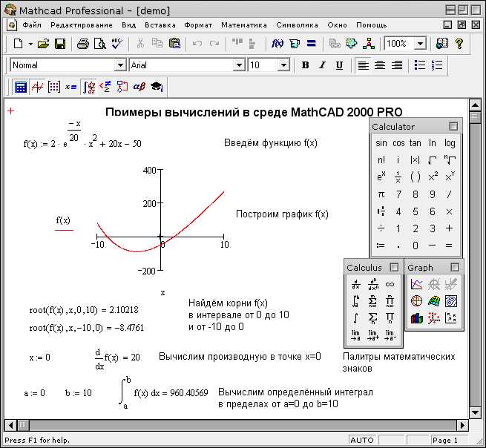
Task: Open the Символика menu
Action: pos(297,24)
